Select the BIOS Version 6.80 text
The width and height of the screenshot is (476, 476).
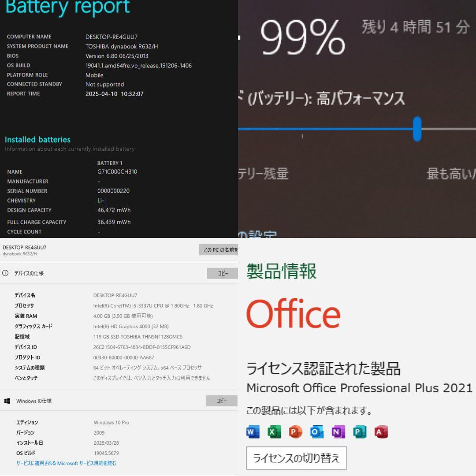tap(116, 56)
